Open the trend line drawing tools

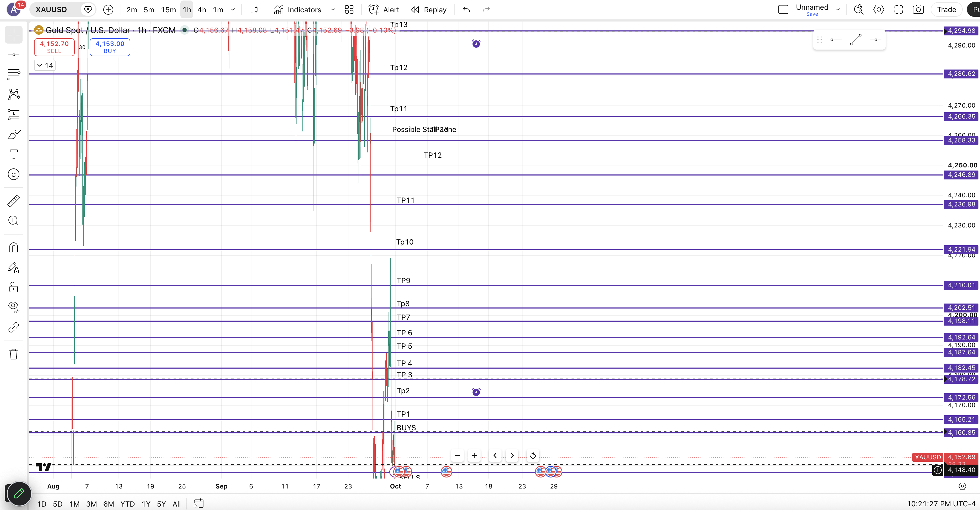point(14,55)
